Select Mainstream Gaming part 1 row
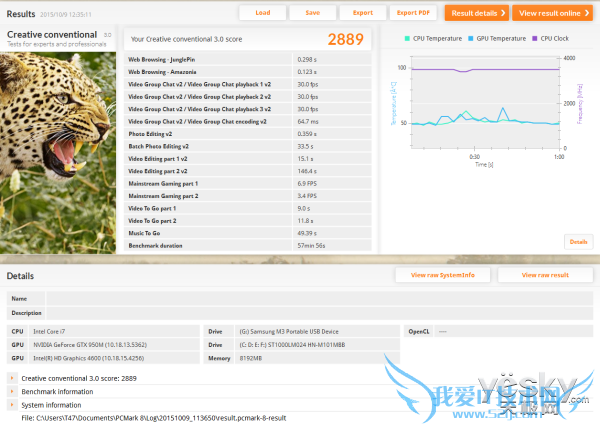 [248, 184]
